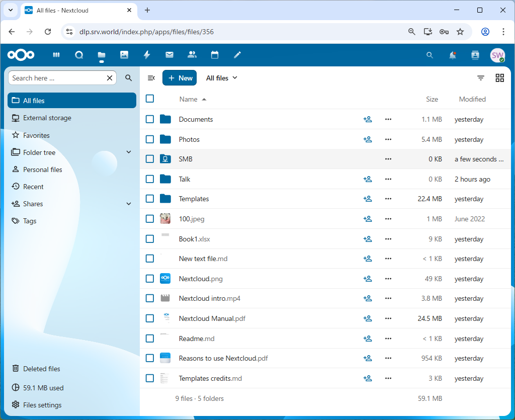Image resolution: width=515 pixels, height=420 pixels.
Task: Open the Photos app icon
Action: point(124,55)
